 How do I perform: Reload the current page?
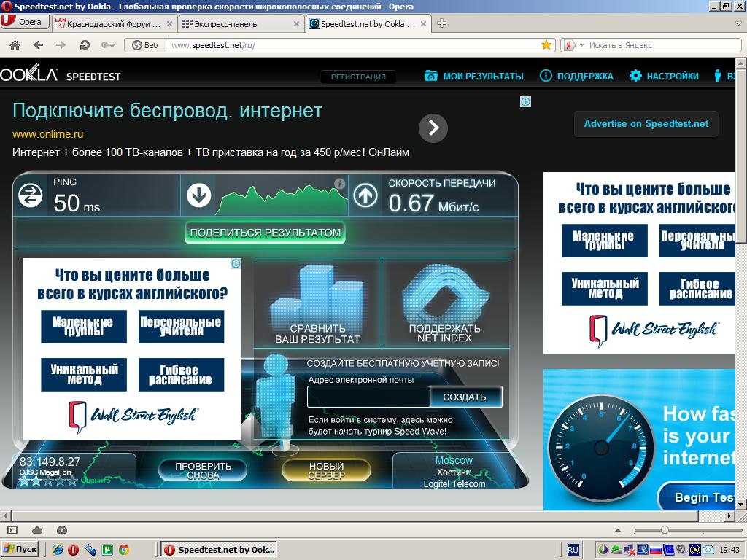click(85, 45)
